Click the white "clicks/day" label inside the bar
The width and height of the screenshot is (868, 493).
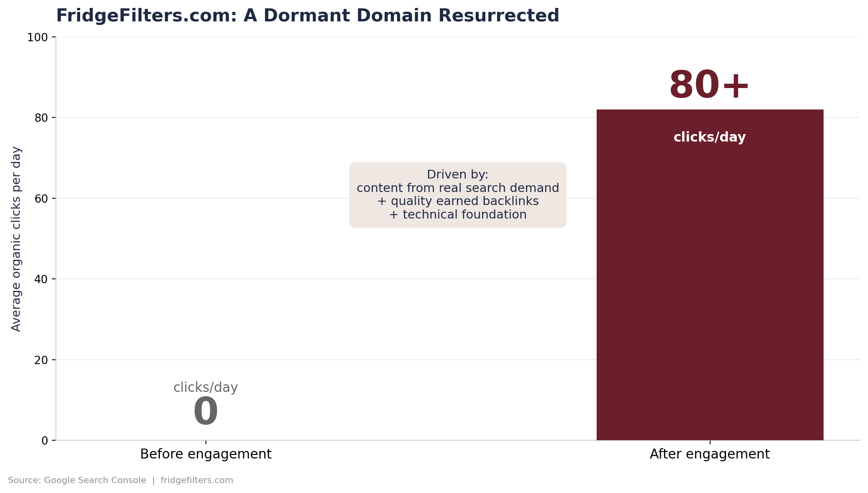point(710,137)
